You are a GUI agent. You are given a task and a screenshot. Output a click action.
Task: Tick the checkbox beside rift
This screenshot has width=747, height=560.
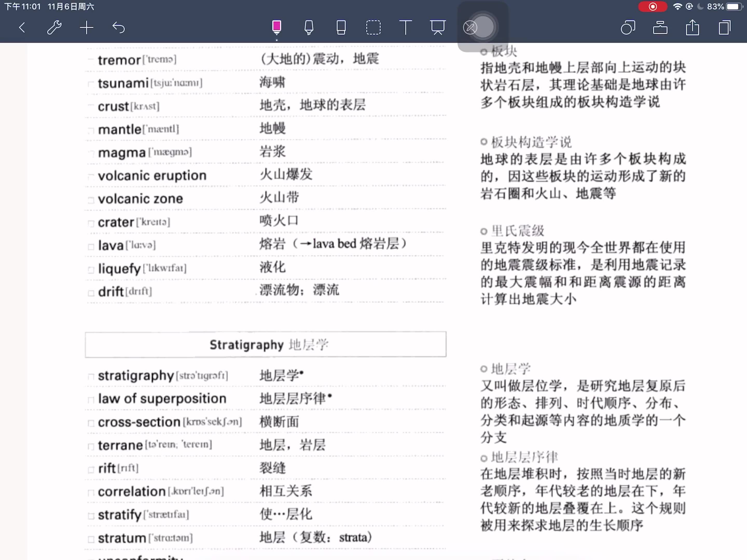(91, 470)
